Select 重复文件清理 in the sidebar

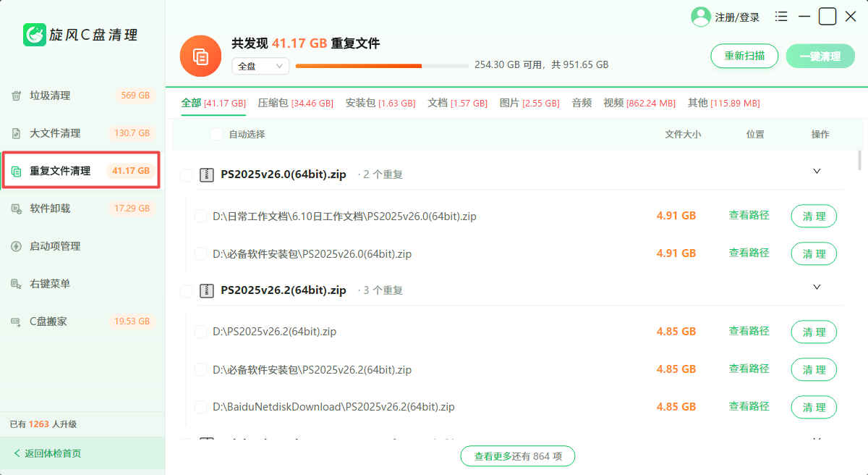click(81, 171)
